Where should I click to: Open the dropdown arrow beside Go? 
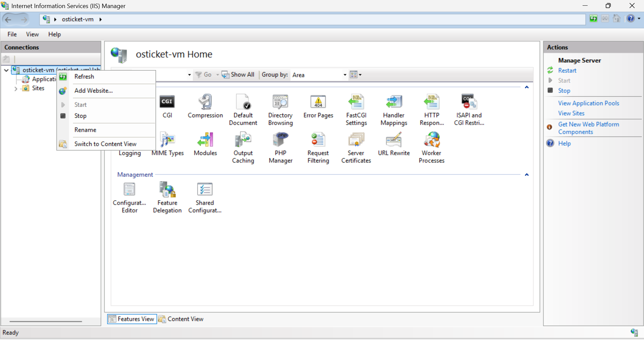click(217, 75)
